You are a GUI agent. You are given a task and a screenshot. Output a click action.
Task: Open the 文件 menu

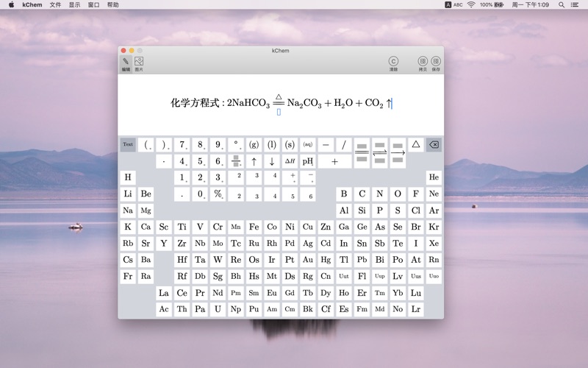[56, 5]
